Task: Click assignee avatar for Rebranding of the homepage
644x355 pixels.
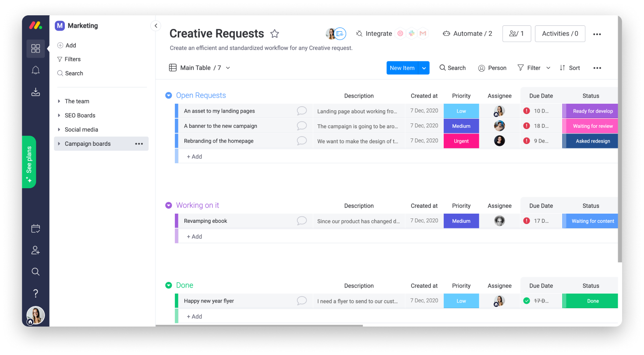Action: coord(499,141)
